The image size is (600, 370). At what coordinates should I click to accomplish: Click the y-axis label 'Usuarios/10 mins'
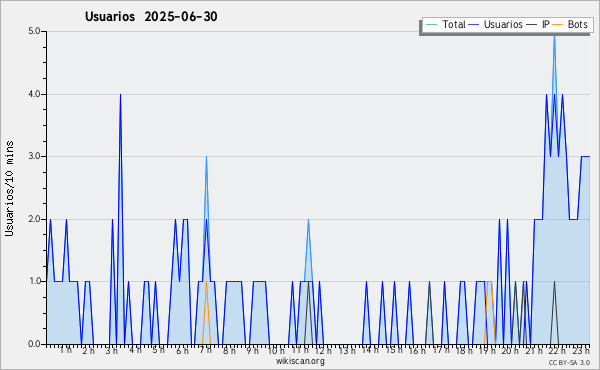coord(9,189)
